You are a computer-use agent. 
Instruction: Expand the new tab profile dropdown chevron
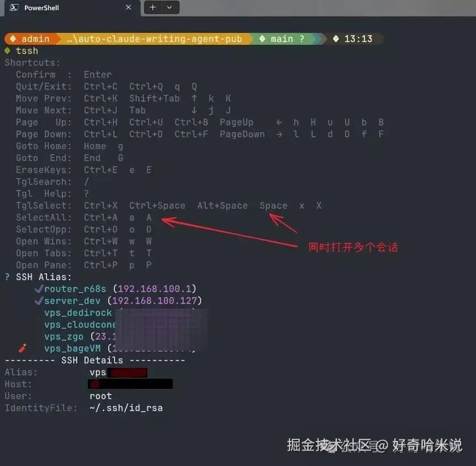pos(169,7)
